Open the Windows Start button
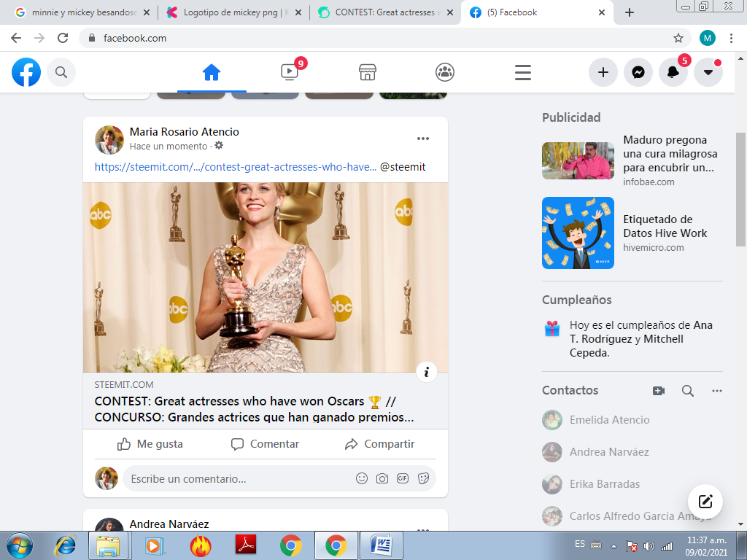 (20, 545)
